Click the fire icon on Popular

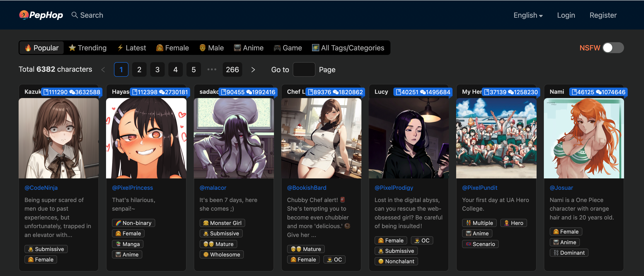pyautogui.click(x=28, y=48)
